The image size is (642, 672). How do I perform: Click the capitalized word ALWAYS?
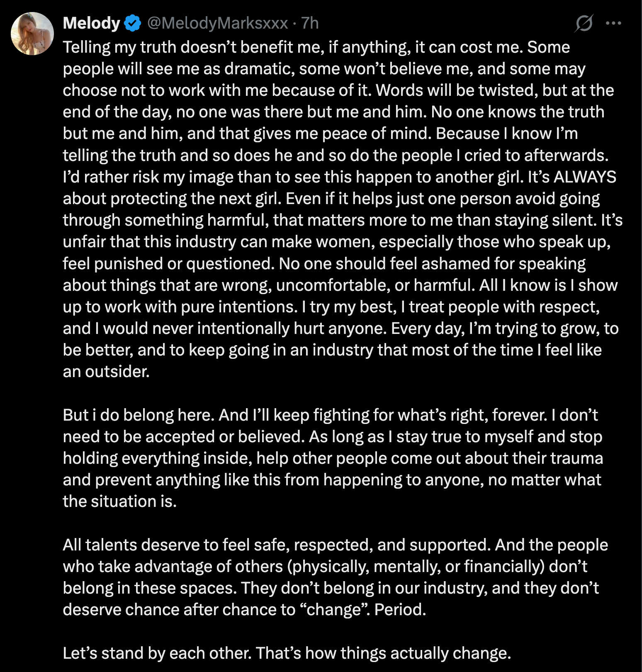pyautogui.click(x=585, y=177)
